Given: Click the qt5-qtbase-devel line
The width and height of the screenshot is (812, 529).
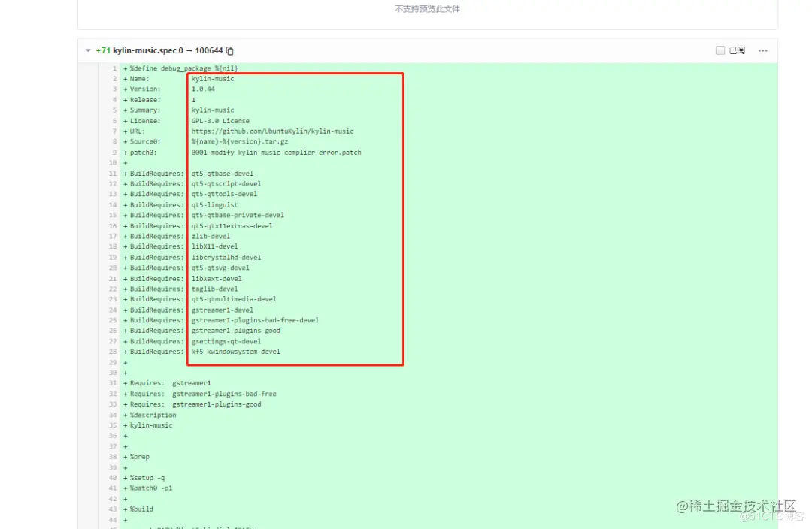Looking at the screenshot, I should [188, 174].
